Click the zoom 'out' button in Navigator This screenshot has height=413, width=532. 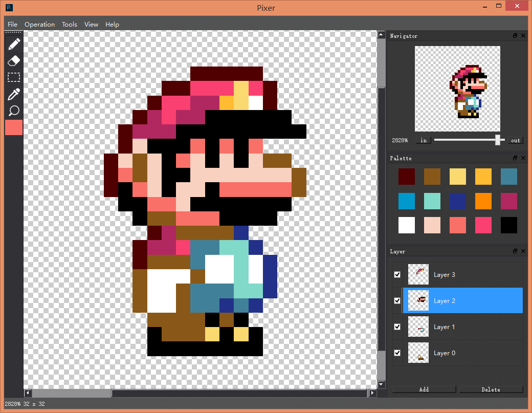click(516, 140)
